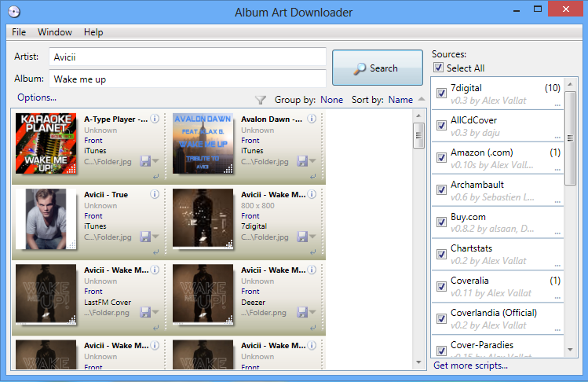This screenshot has width=588, height=382.
Task: Toggle the Select All sources checkbox
Action: 438,68
